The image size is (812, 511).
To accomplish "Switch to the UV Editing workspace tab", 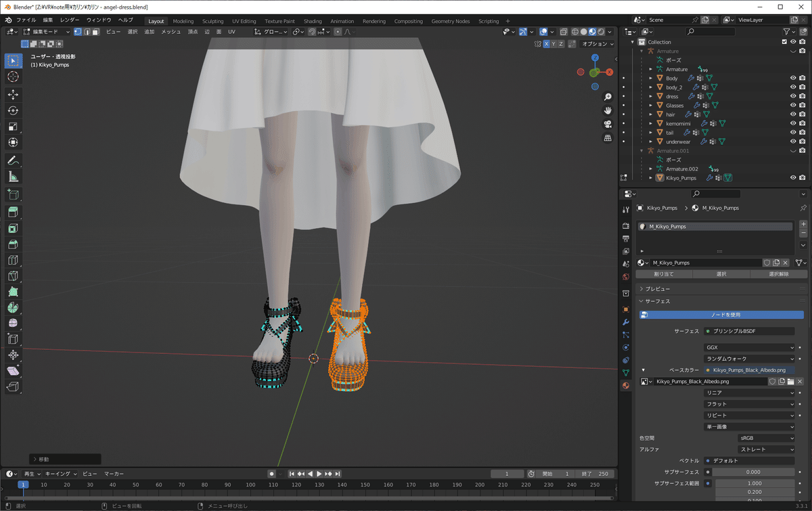I will pyautogui.click(x=244, y=21).
